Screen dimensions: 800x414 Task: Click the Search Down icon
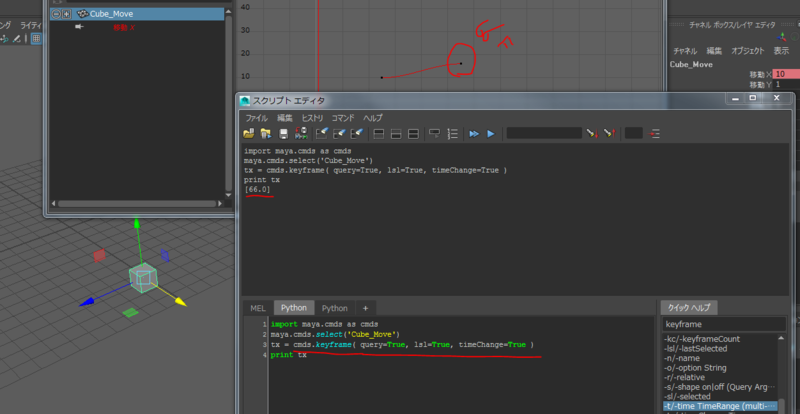coord(592,134)
